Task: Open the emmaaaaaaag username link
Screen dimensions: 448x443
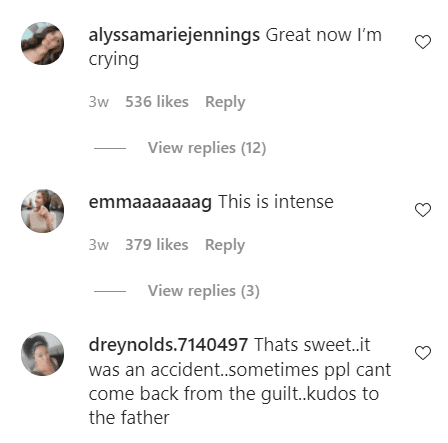Action: (150, 202)
